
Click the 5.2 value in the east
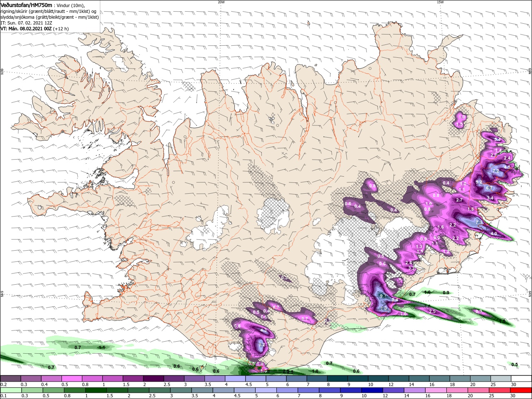click(478, 182)
